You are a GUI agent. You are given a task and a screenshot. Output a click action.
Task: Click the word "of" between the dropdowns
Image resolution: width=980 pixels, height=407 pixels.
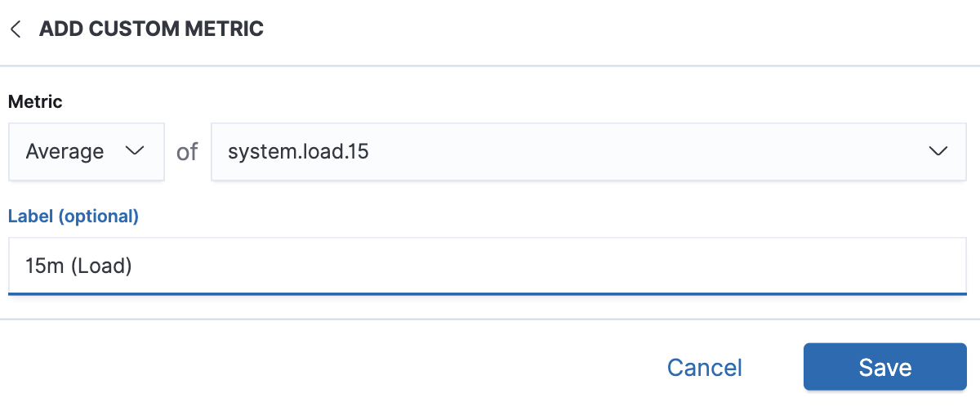click(188, 152)
